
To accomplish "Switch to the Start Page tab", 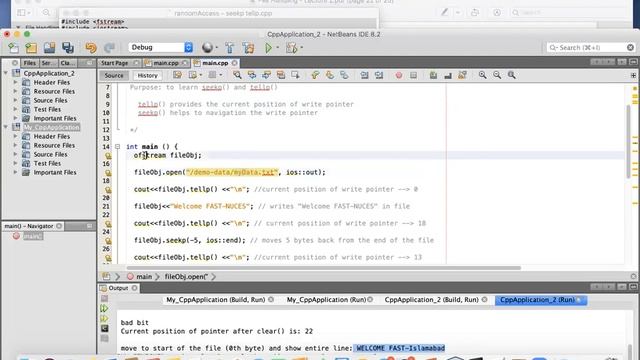I will (119, 63).
